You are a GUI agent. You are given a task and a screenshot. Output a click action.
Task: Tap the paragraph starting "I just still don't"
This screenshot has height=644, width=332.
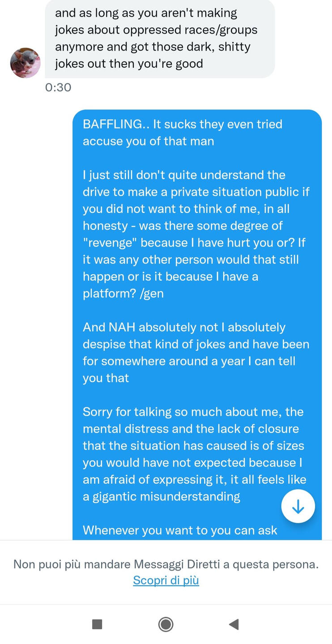coord(196,234)
